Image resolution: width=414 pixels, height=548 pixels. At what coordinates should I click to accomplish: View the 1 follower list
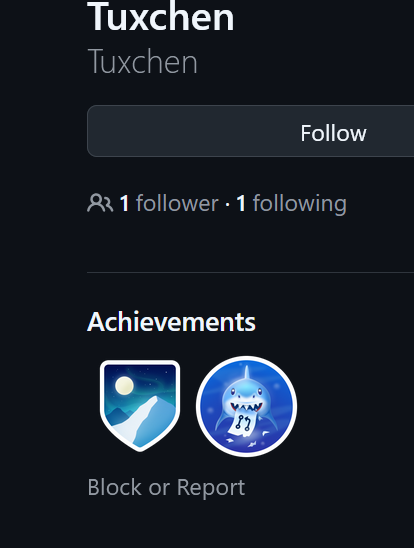169,203
